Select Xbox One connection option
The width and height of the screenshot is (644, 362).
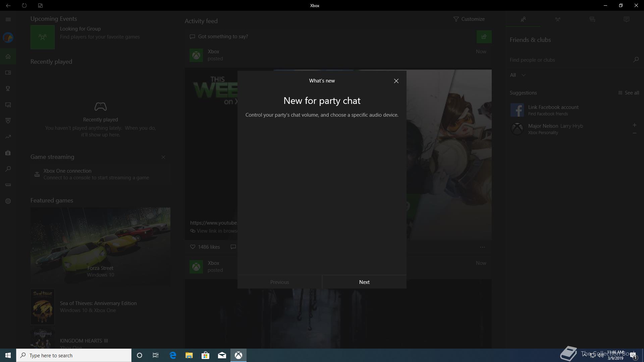click(x=100, y=174)
